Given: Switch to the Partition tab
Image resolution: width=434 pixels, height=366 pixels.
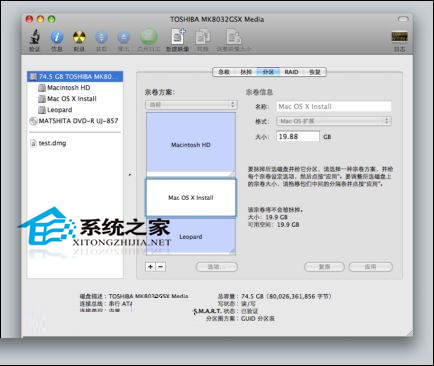Looking at the screenshot, I should [x=268, y=72].
